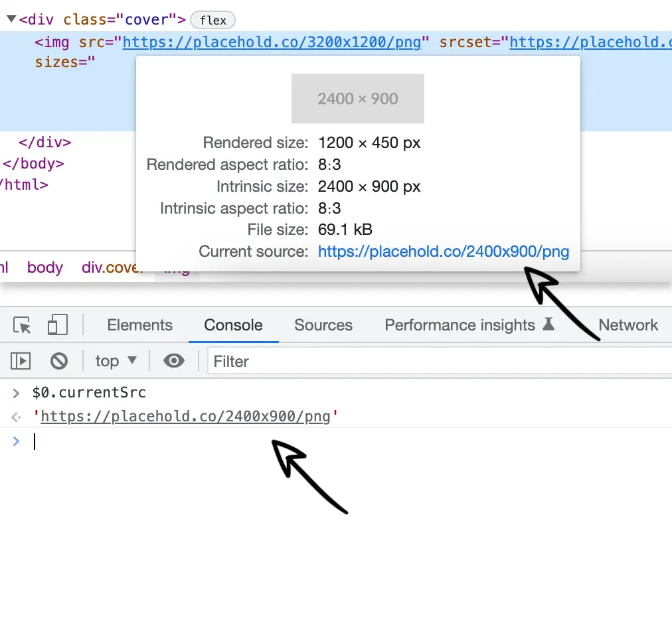This screenshot has height=631, width=672.
Task: Create a live expression with the eye icon
Action: [x=174, y=360]
